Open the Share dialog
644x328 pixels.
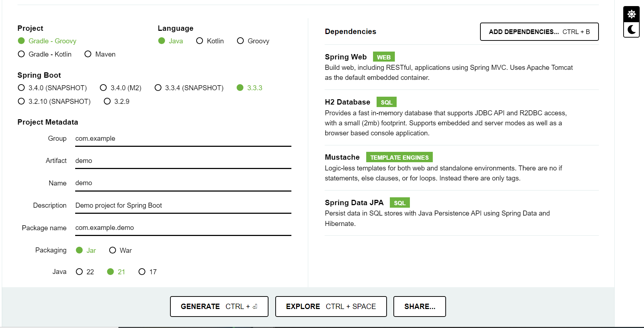(x=420, y=307)
